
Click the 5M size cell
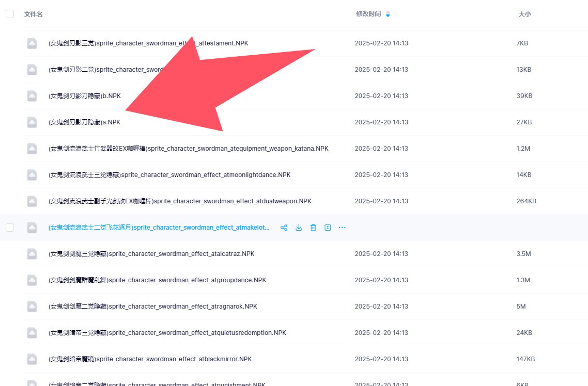coord(521,307)
